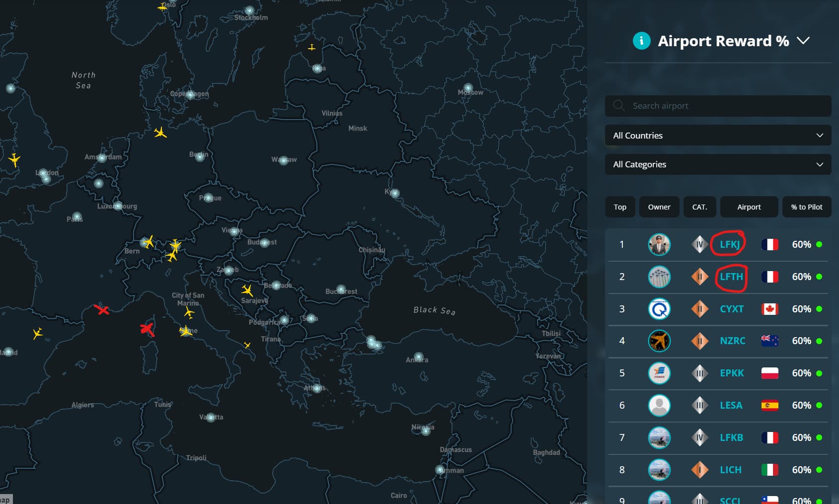Click the Canadian flag icon beside CYXT

coord(769,309)
